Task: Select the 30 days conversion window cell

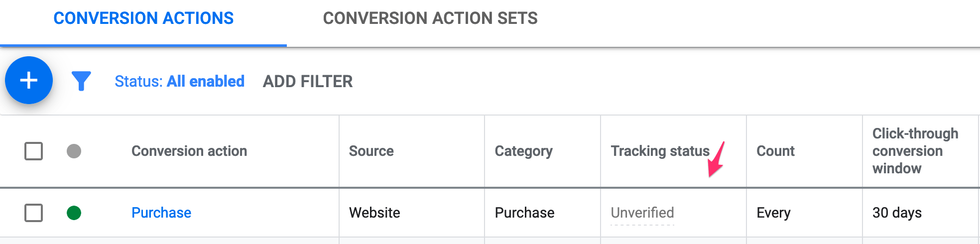Action: pos(897,213)
